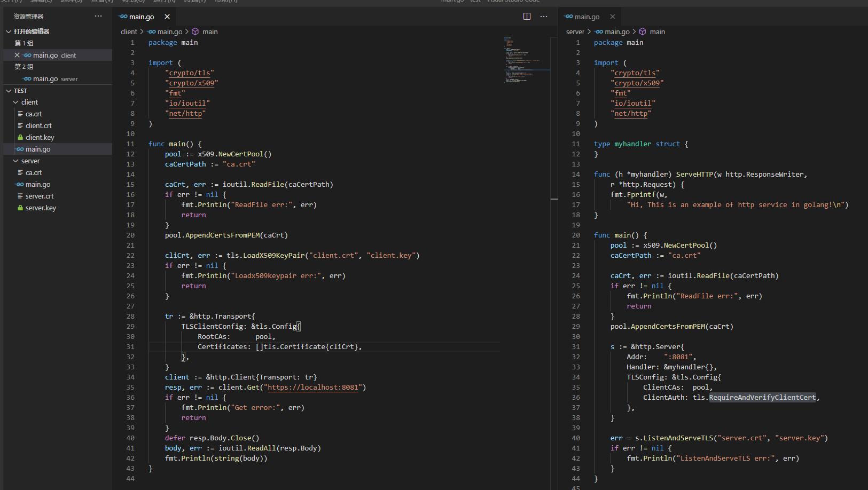868x490 pixels.
Task: Click Go icon in server breadcrumb
Action: tap(599, 31)
